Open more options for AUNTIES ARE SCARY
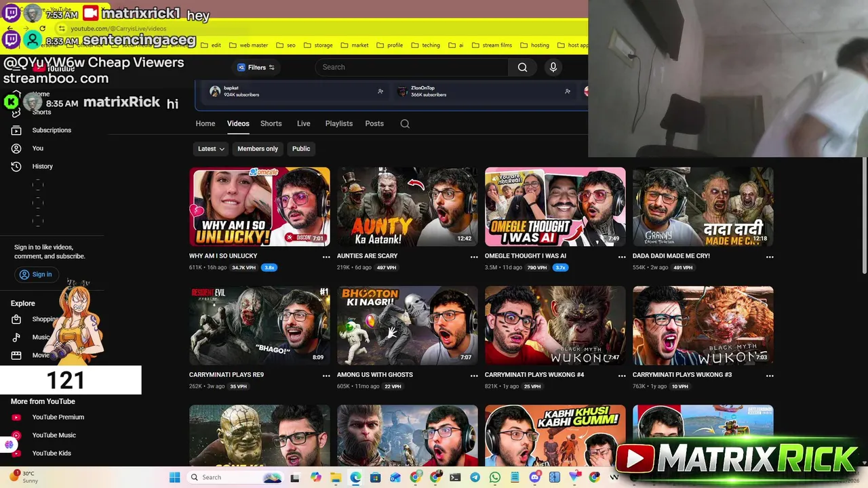Viewport: 868px width, 488px height. click(x=474, y=257)
